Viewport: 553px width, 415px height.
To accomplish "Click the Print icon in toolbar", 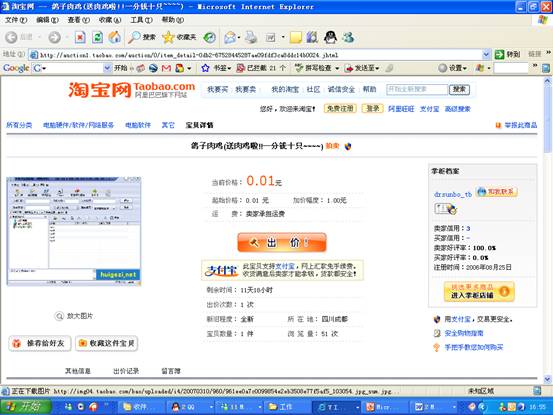I will 251,37.
